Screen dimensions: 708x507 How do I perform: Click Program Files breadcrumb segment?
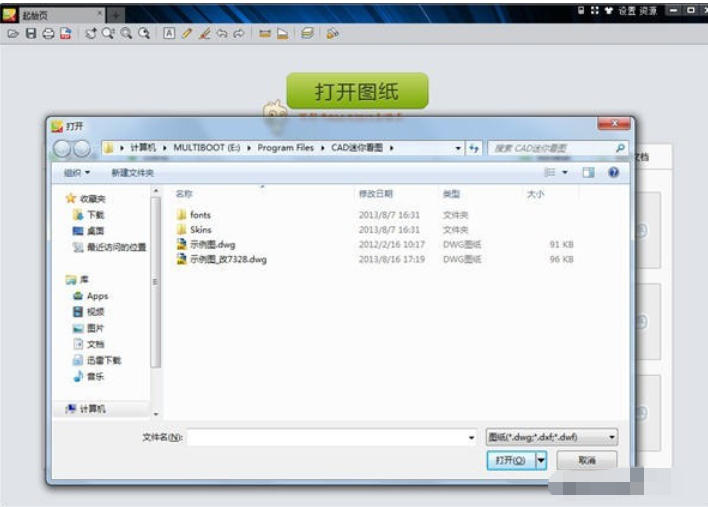[285, 148]
